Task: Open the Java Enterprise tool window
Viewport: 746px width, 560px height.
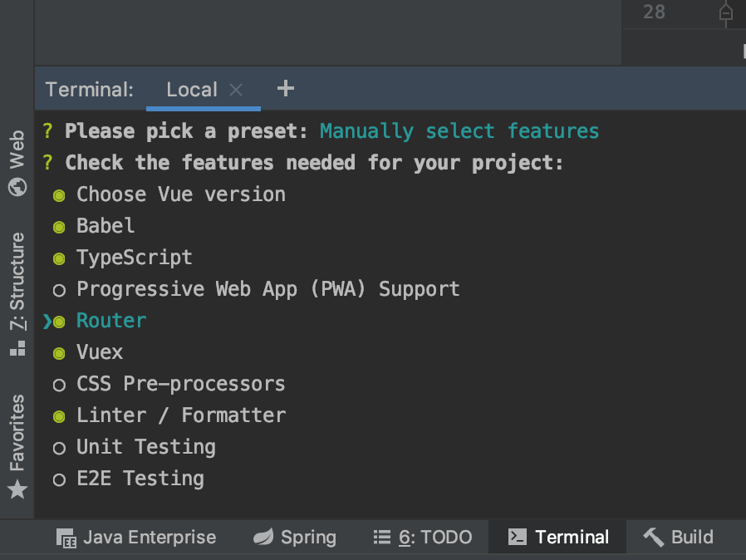Action: pos(136,538)
